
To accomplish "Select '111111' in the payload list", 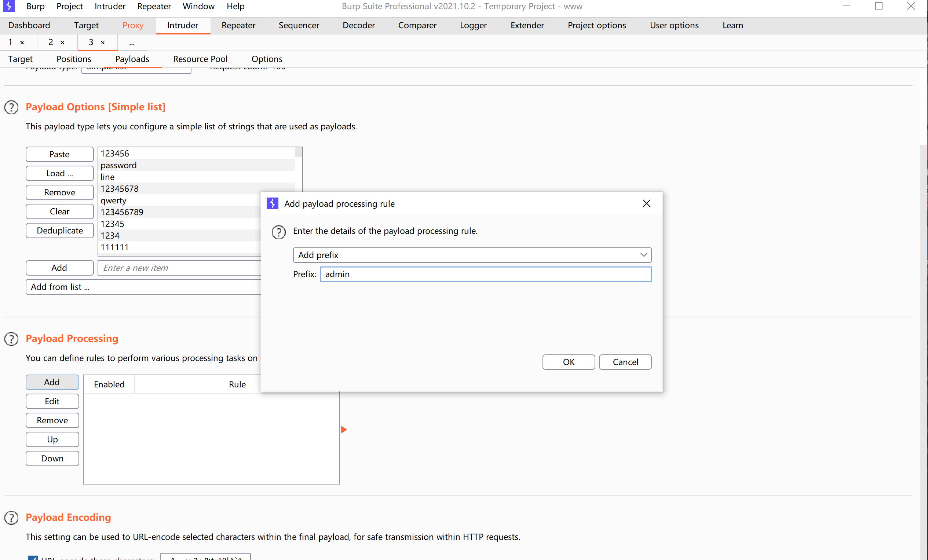I will click(180, 247).
